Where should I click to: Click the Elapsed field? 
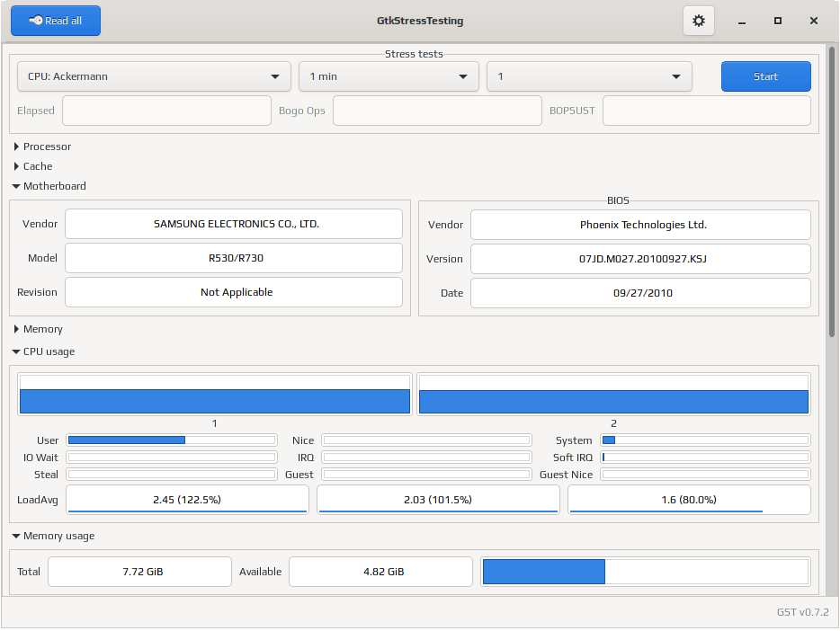click(166, 111)
